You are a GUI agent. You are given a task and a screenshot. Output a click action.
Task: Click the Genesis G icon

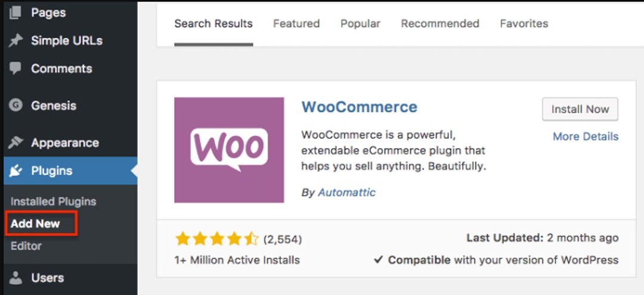coord(16,105)
